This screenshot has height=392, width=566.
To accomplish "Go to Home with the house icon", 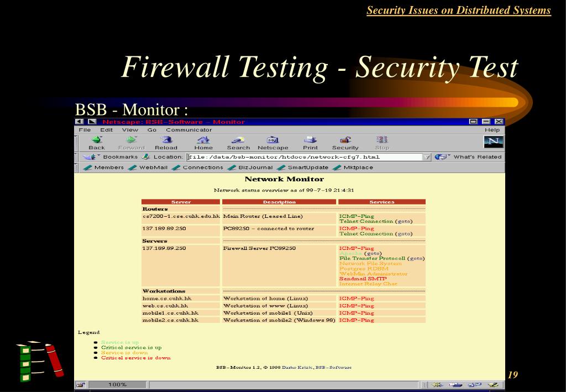I will 203,140.
